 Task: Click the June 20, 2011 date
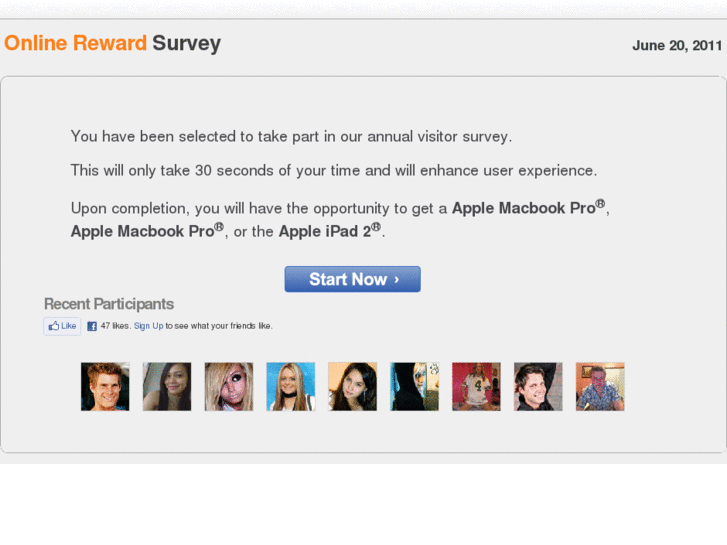[677, 45]
